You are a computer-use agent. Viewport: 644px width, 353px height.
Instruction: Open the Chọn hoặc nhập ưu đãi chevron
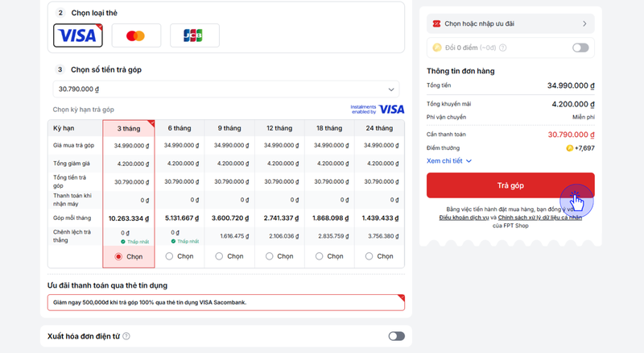tap(584, 24)
